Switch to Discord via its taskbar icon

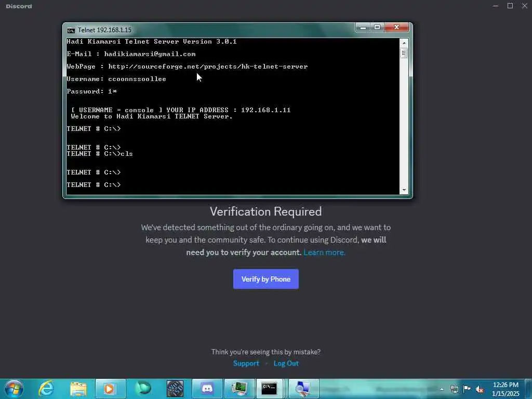tap(207, 389)
